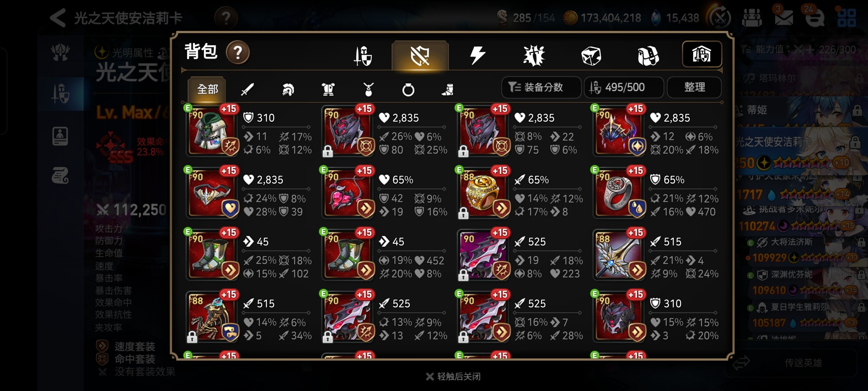Select the 全部 tab
Screen dimensions: 868x391
[207, 89]
